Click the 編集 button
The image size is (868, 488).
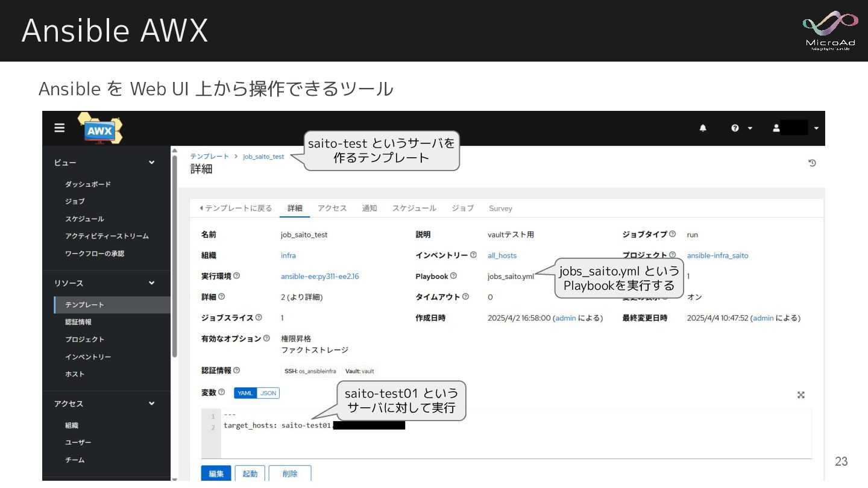tap(216, 474)
